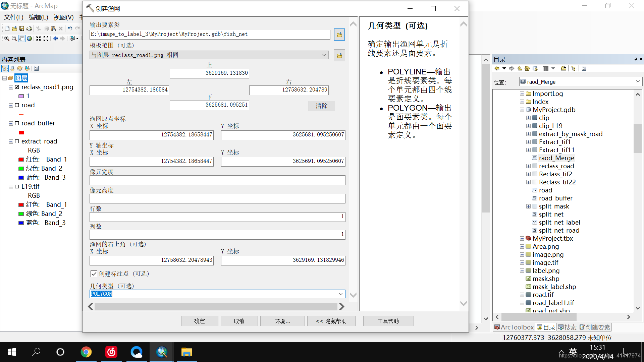Enable the road_buffer layer checkbox
The width and height of the screenshot is (644, 362).
[17, 123]
